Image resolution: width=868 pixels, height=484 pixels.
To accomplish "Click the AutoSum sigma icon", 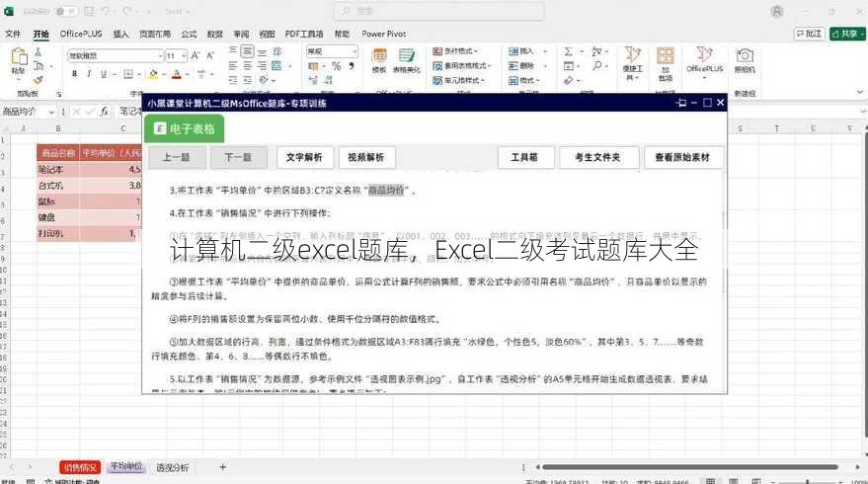I will click(x=569, y=51).
